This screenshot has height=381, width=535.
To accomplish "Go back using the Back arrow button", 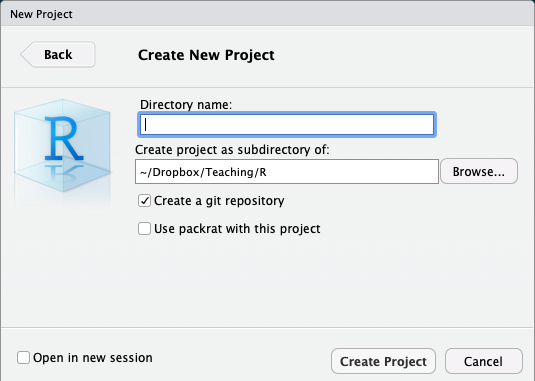I will coord(58,55).
